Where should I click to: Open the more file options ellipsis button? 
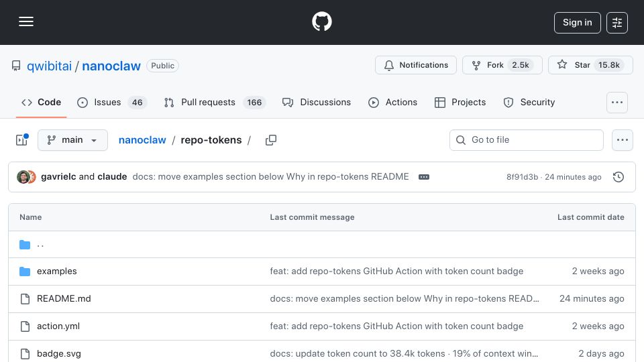pyautogui.click(x=623, y=140)
